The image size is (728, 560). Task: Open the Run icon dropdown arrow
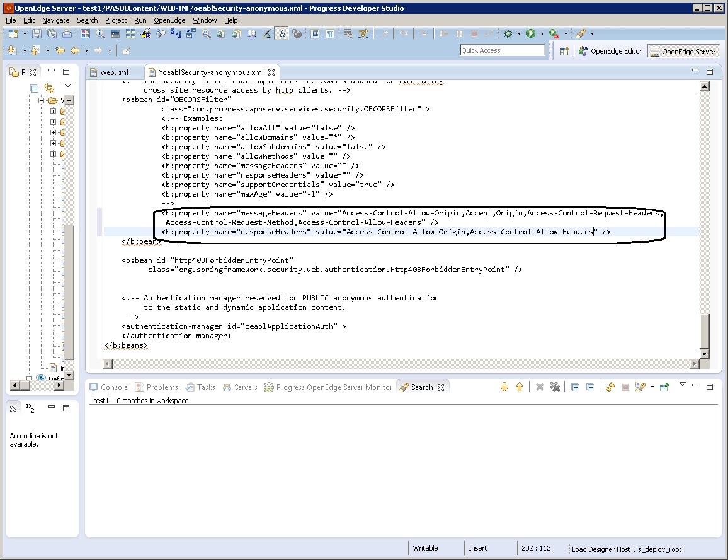coord(542,33)
